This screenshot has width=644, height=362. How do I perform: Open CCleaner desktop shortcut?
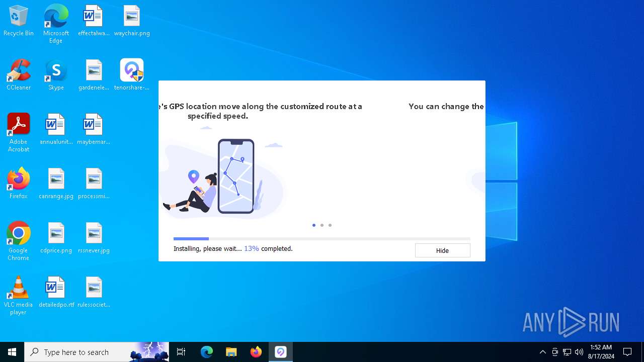(19, 75)
